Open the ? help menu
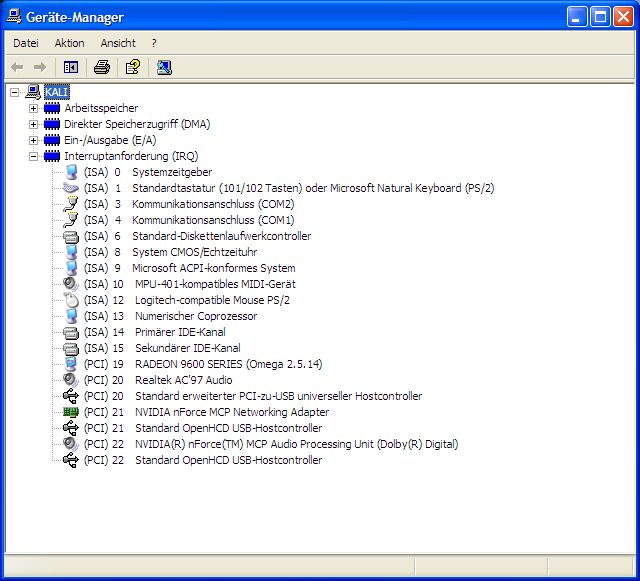The image size is (640, 581). point(154,43)
